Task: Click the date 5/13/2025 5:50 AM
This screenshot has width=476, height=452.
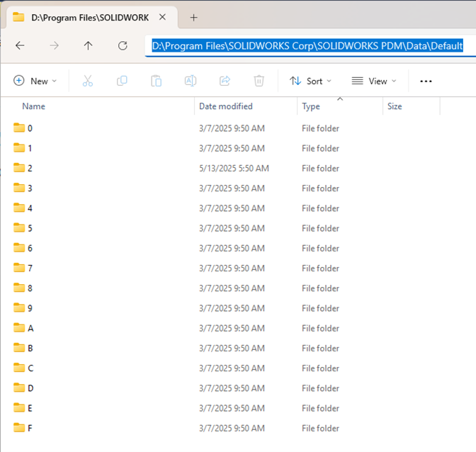Action: click(234, 169)
